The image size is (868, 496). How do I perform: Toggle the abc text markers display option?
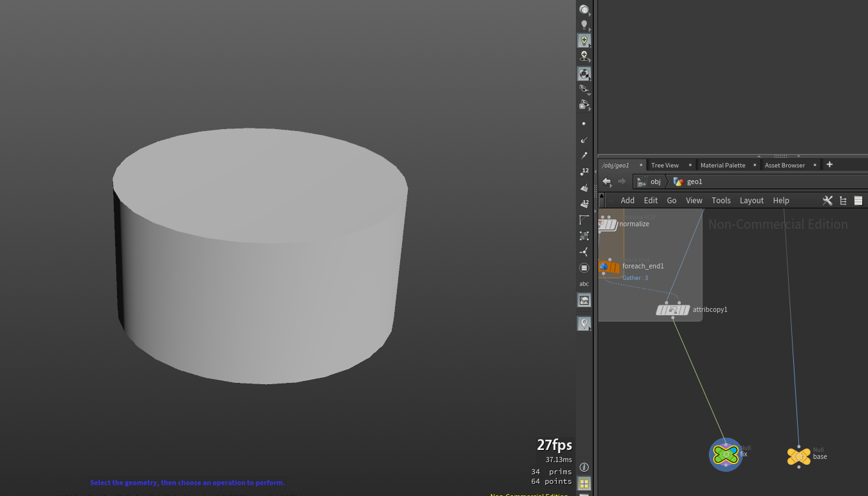tap(584, 284)
